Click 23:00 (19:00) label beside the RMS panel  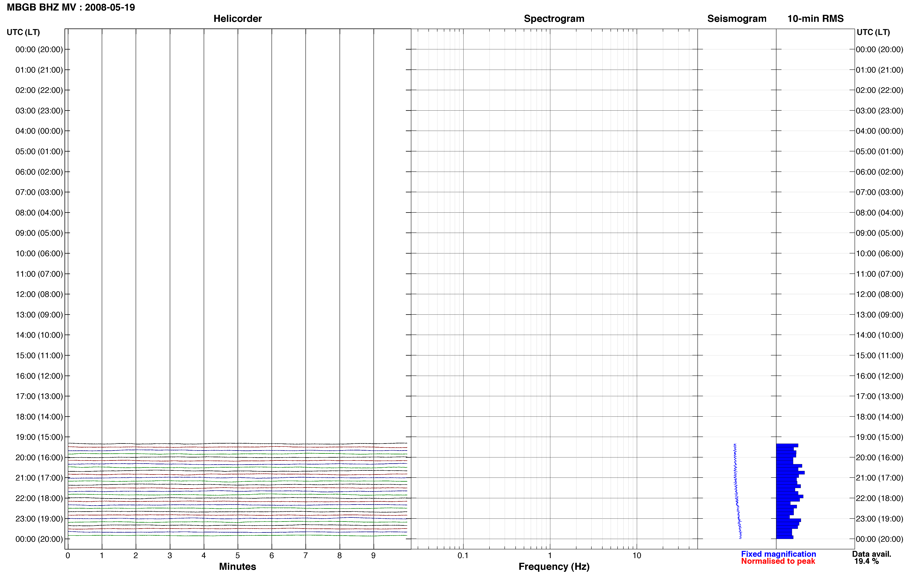[x=879, y=519]
